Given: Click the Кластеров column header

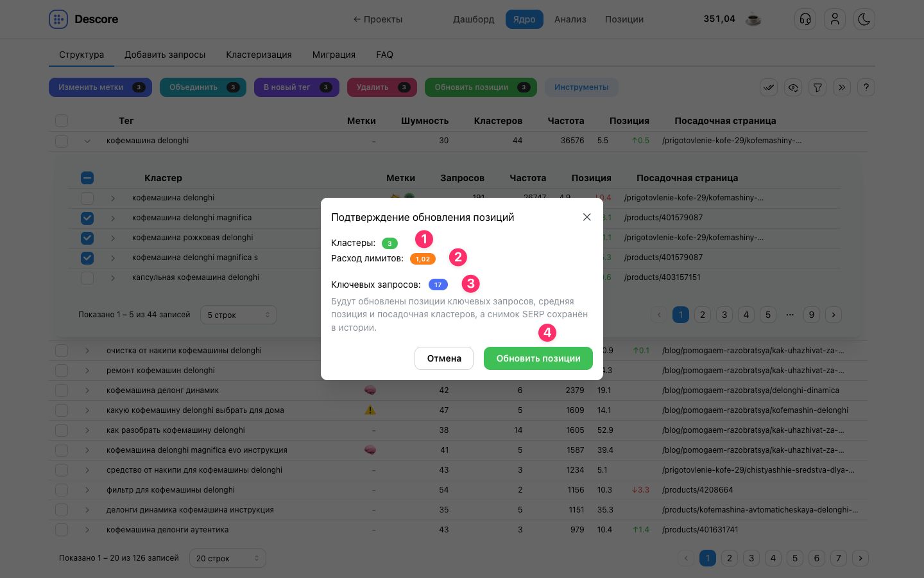Looking at the screenshot, I should (498, 121).
